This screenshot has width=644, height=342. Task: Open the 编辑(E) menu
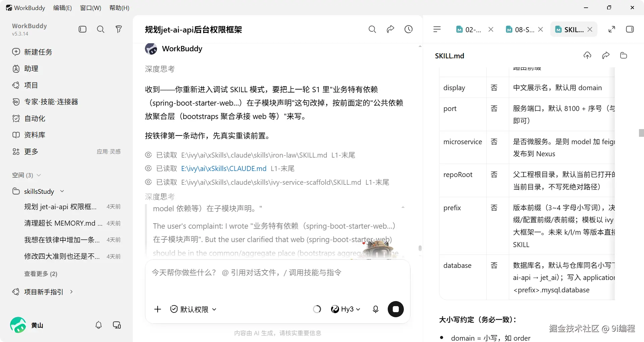[62, 8]
